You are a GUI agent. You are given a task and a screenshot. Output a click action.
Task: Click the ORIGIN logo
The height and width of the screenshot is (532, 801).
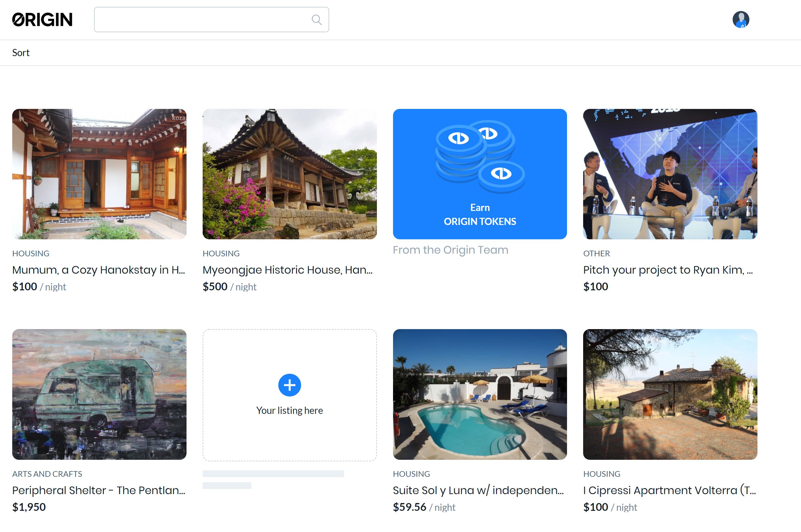click(x=42, y=19)
